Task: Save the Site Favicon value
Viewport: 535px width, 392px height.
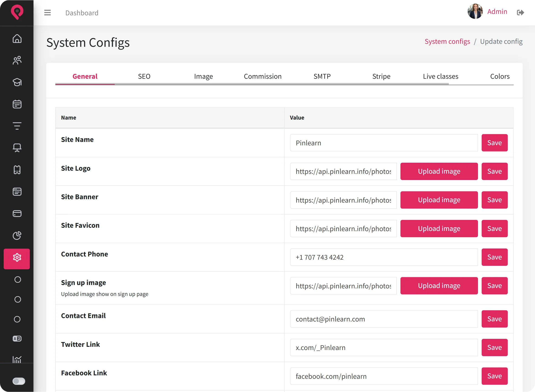Action: pyautogui.click(x=494, y=228)
